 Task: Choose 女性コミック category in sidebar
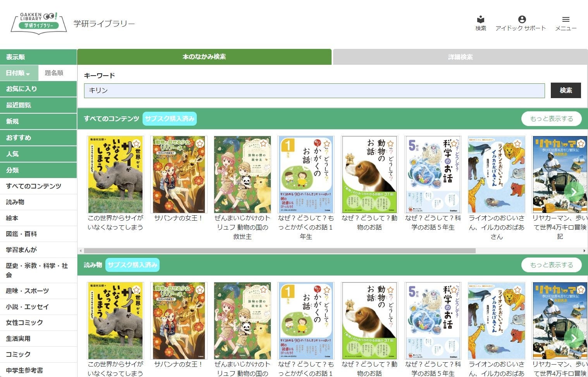click(38, 323)
